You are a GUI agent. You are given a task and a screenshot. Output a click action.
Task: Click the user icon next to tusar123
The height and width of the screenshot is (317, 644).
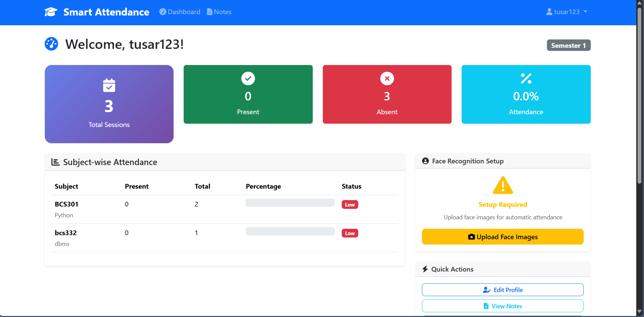(x=549, y=11)
